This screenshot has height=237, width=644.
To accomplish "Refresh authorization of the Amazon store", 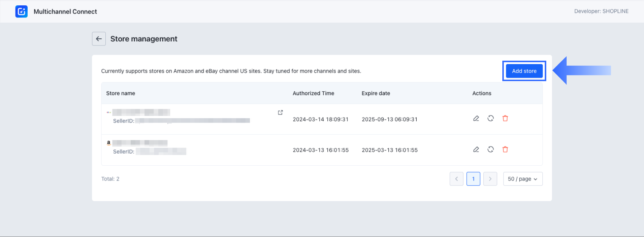I will [491, 149].
